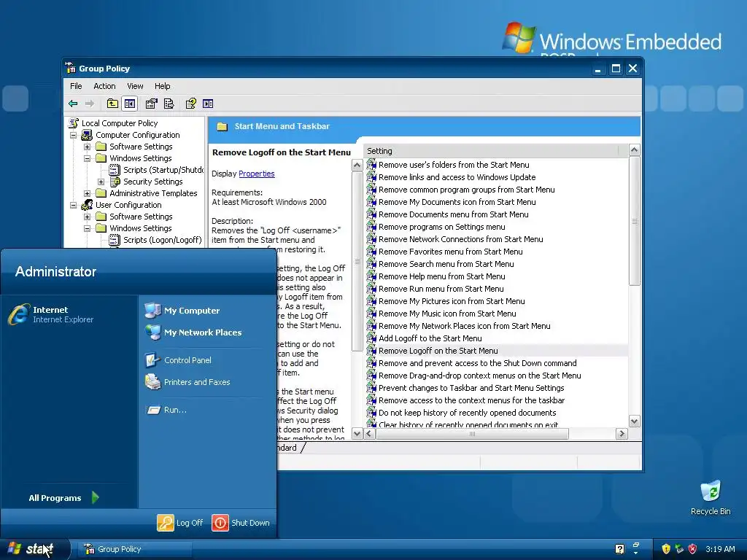Click the Scripts (Startup/Shutdown) icon

pos(115,170)
